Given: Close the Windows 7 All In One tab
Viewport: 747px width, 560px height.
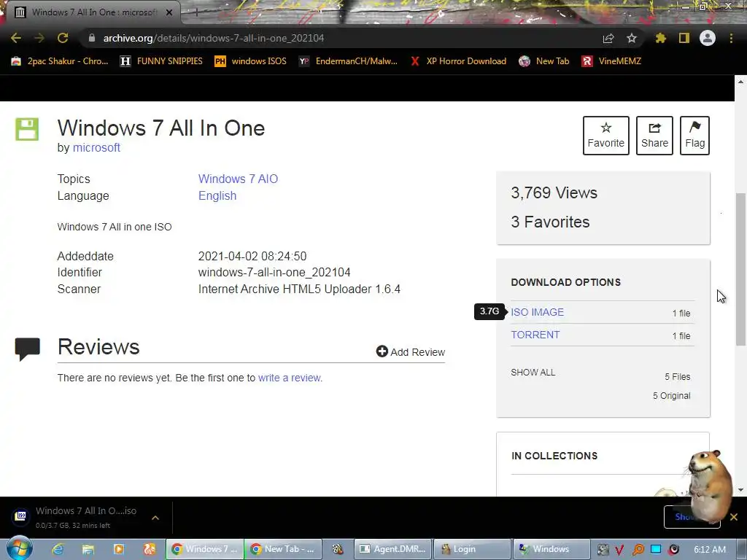Looking at the screenshot, I should click(x=169, y=12).
